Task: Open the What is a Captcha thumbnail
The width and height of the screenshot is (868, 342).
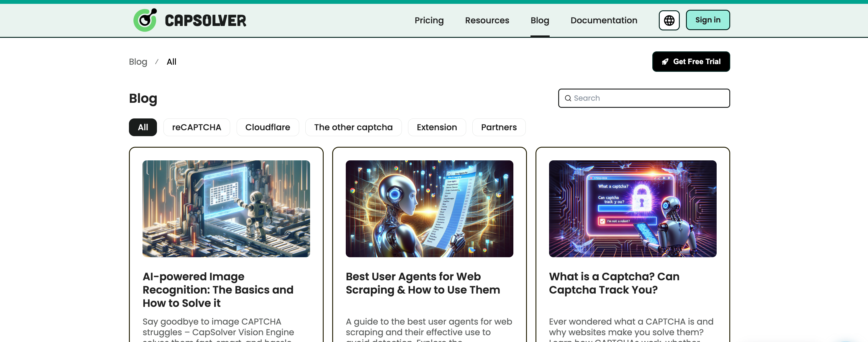Action: tap(633, 209)
